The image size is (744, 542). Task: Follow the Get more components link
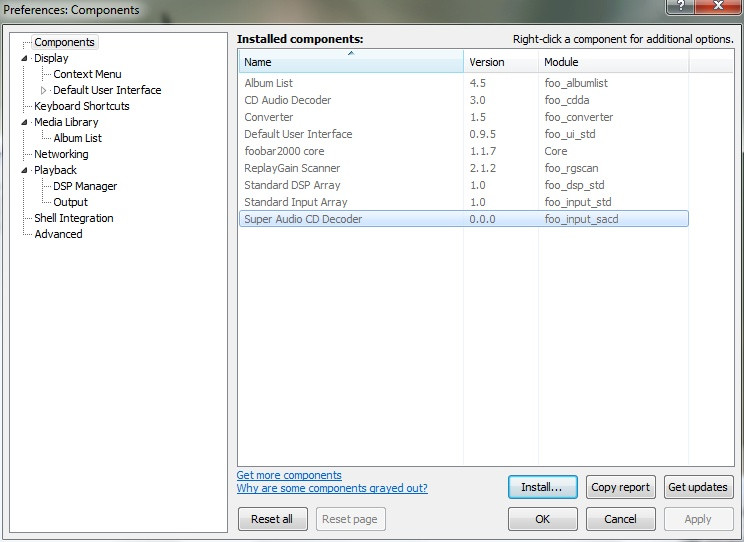point(289,475)
